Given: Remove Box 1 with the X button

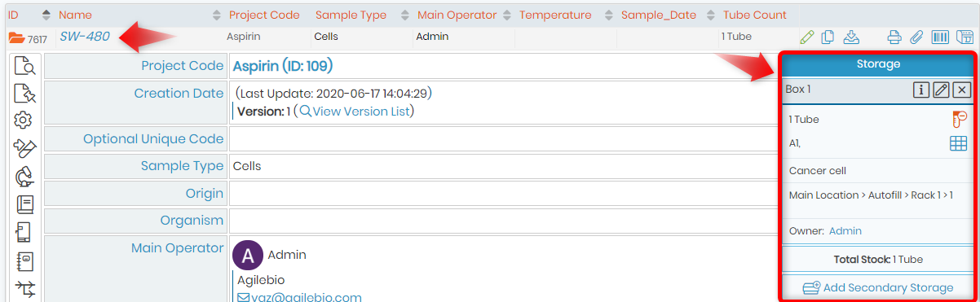Looking at the screenshot, I should tap(962, 90).
